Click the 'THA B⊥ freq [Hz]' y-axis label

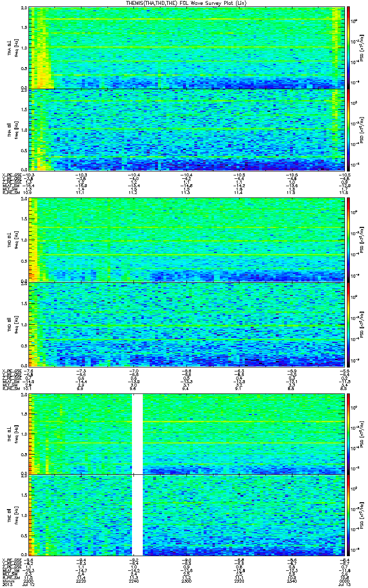click(x=12, y=48)
